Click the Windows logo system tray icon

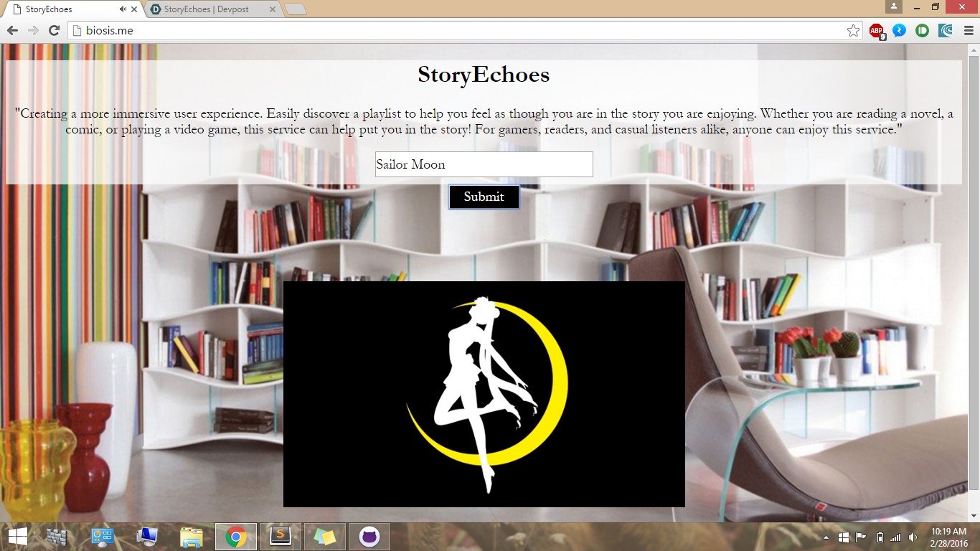tap(844, 537)
